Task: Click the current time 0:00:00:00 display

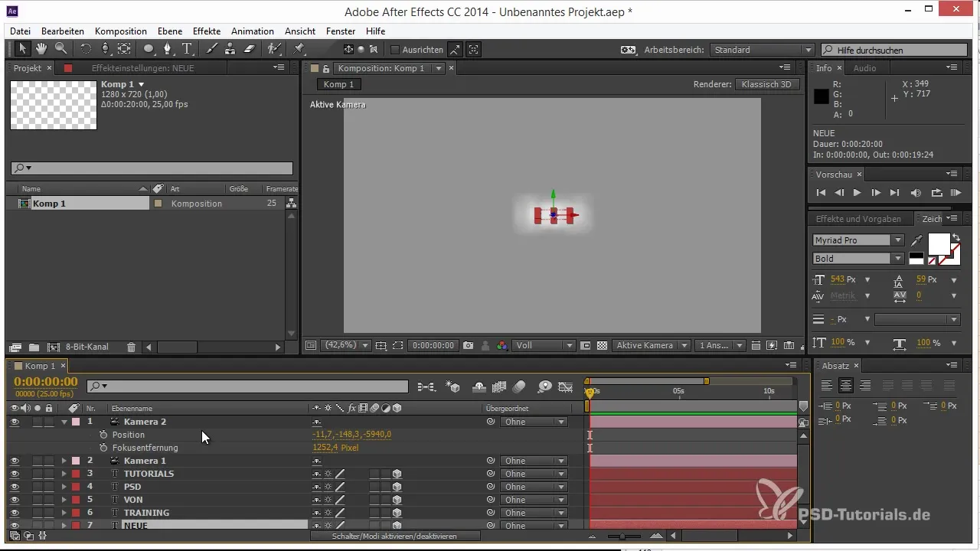Action: (46, 382)
